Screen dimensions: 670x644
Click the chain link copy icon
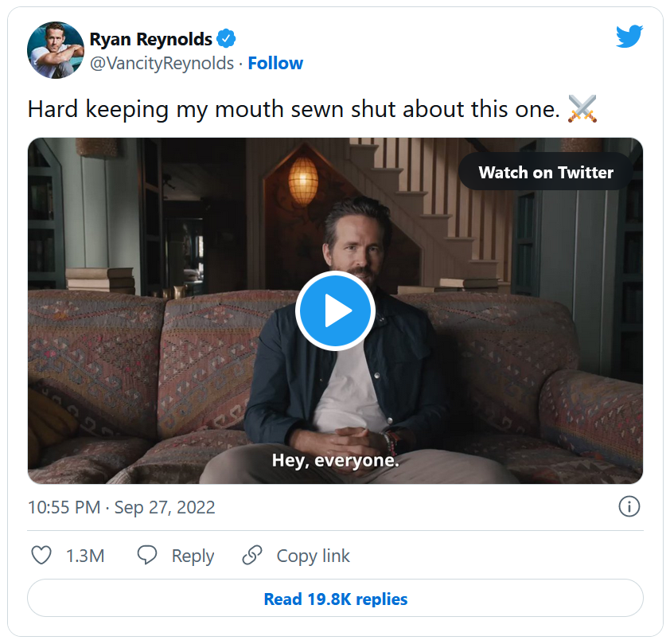click(252, 555)
